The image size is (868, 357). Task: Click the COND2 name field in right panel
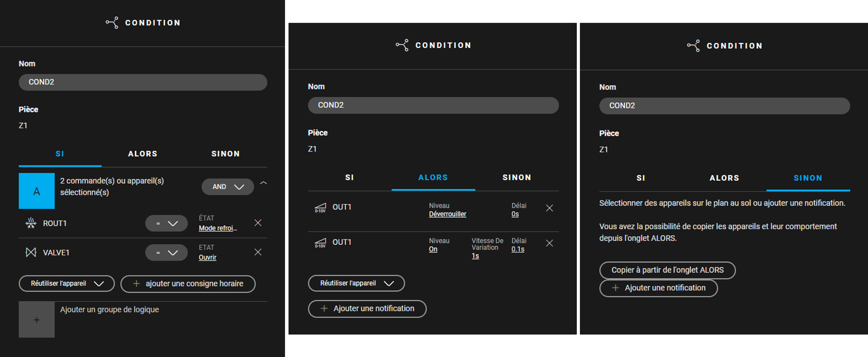coord(724,106)
